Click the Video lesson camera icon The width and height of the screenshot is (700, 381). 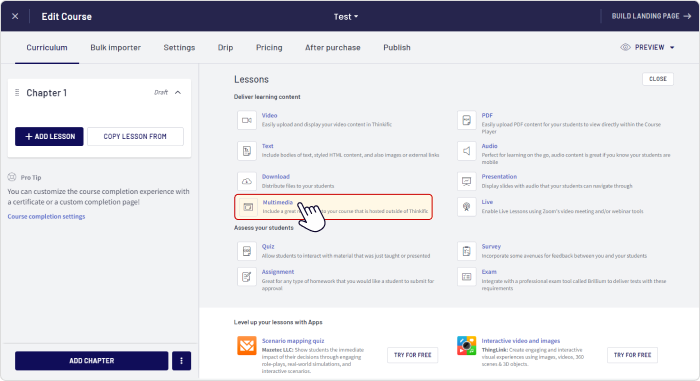[247, 120]
